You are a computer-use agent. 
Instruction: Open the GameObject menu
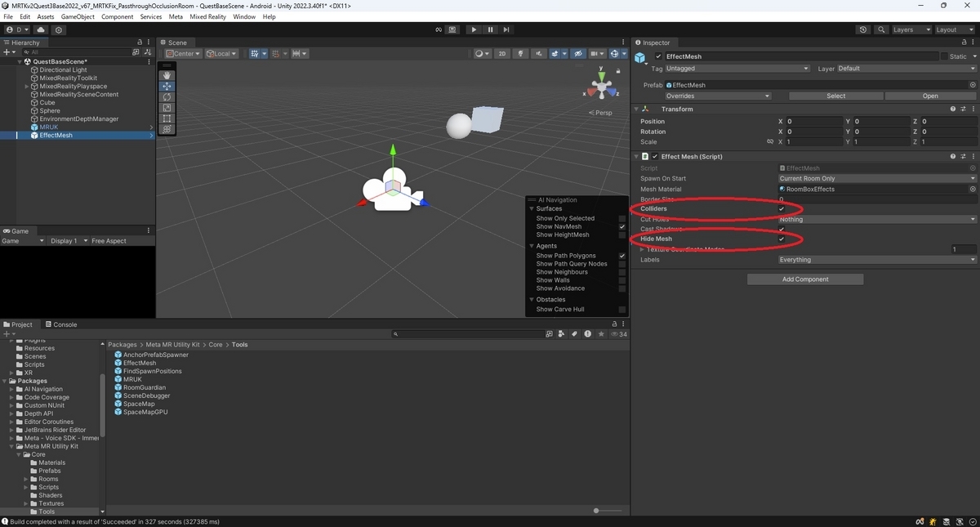click(78, 16)
